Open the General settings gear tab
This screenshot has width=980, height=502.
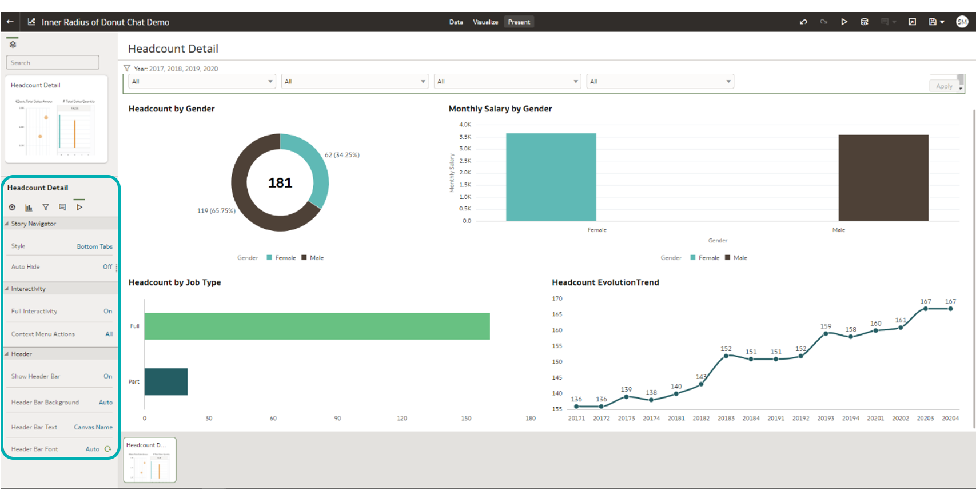(x=12, y=207)
